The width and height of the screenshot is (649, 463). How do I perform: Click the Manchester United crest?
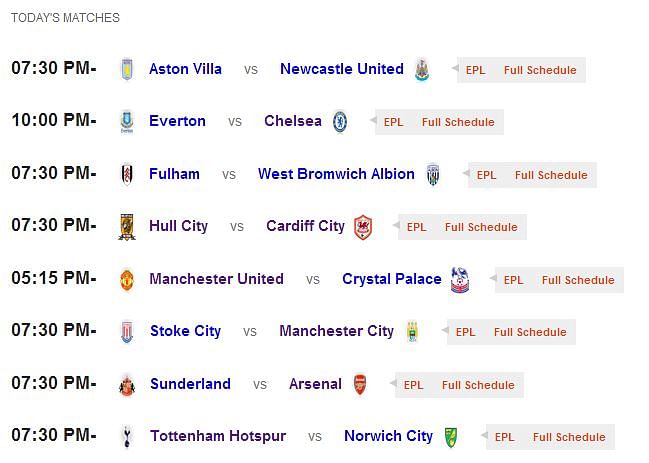point(127,279)
